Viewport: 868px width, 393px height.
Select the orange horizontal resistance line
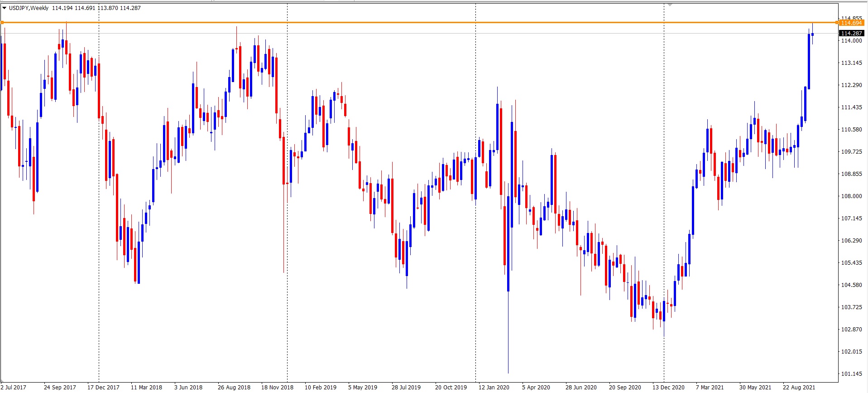coord(419,22)
